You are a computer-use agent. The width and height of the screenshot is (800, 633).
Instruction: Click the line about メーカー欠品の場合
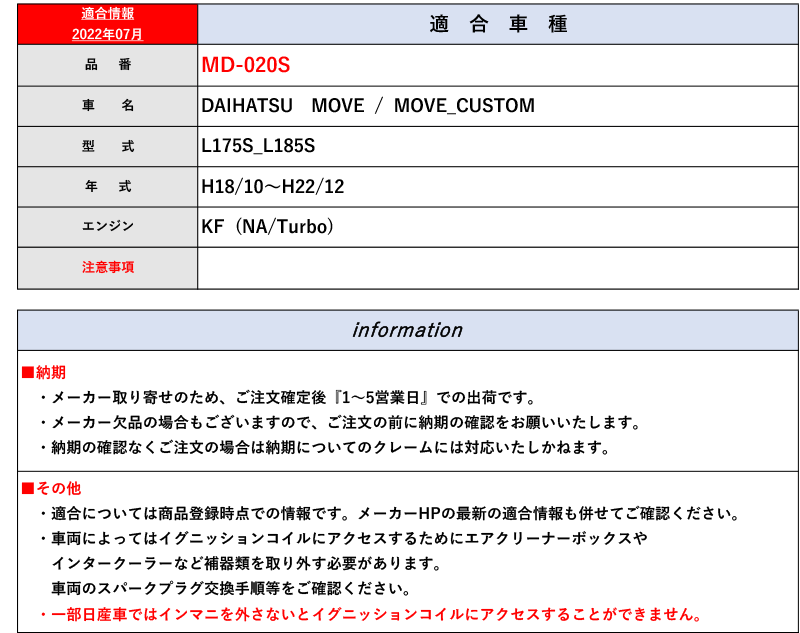coord(340,422)
